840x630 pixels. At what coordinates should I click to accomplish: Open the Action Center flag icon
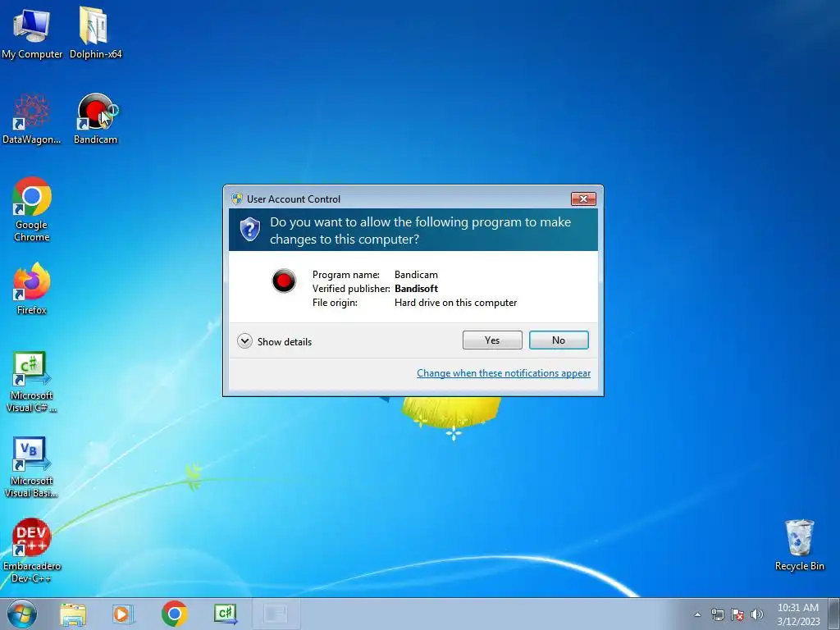pos(737,614)
